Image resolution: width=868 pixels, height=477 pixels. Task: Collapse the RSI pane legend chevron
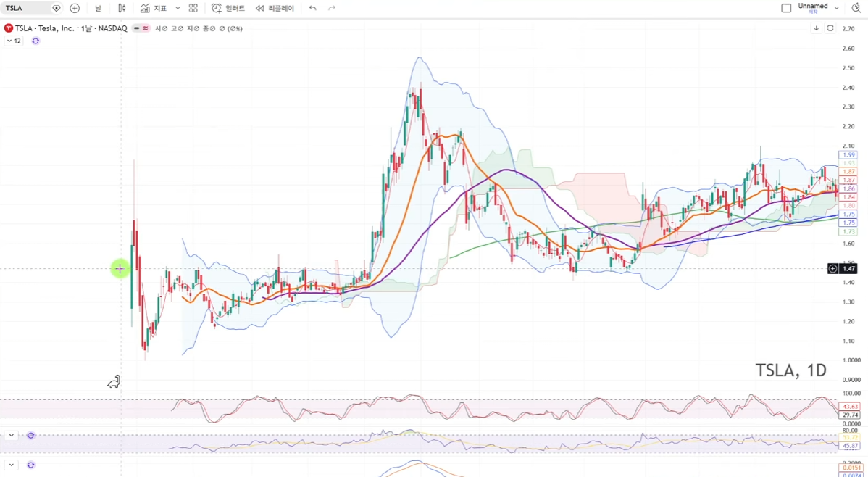tap(12, 436)
